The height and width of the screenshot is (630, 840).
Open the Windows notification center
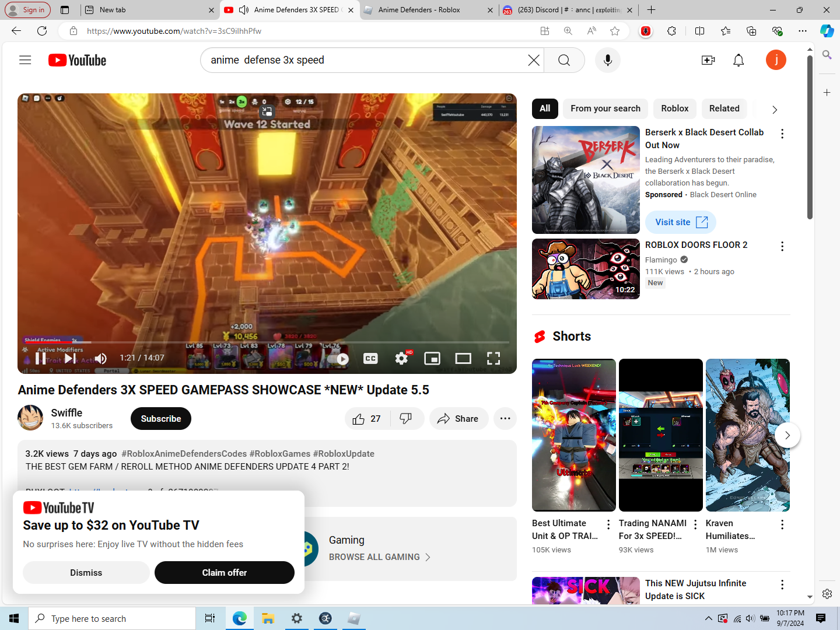coord(821,618)
